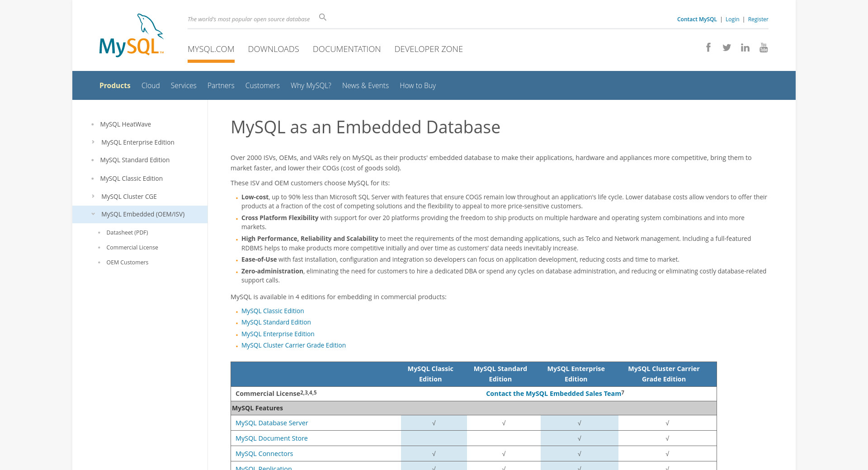The width and height of the screenshot is (868, 470).
Task: Go to DEVELOPER ZONE tab
Action: (x=429, y=49)
